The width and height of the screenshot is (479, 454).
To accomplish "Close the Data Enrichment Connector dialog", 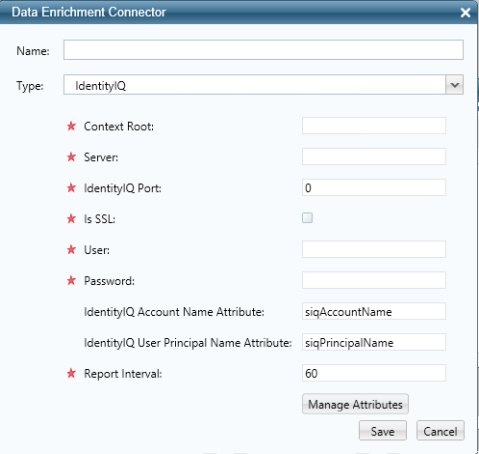I will point(465,13).
